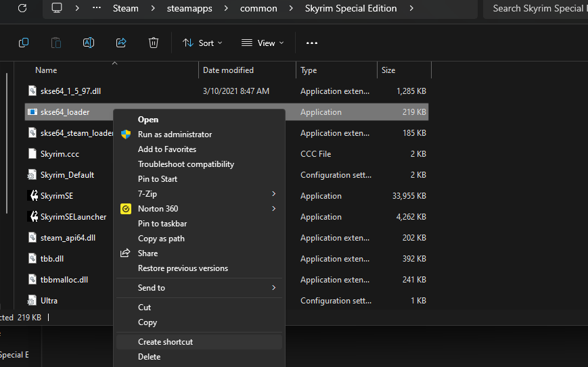The image size is (588, 367).
Task: Choose Create shortcut from context menu
Action: pos(165,342)
